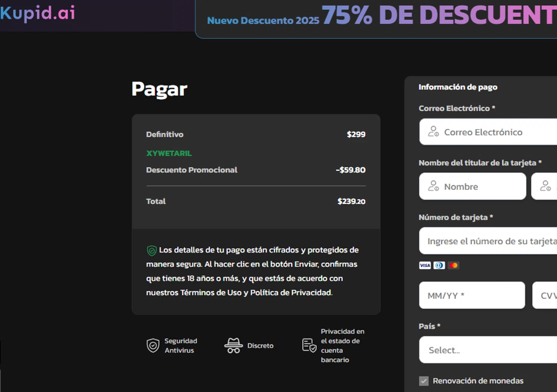This screenshot has width=557, height=392.
Task: Open the Términos de Uso link
Action: (211, 293)
